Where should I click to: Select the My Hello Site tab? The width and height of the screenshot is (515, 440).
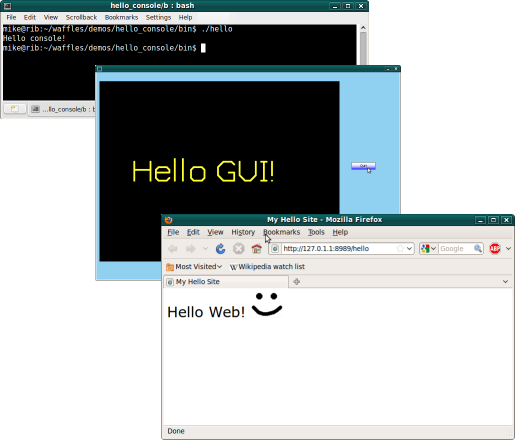[226, 282]
